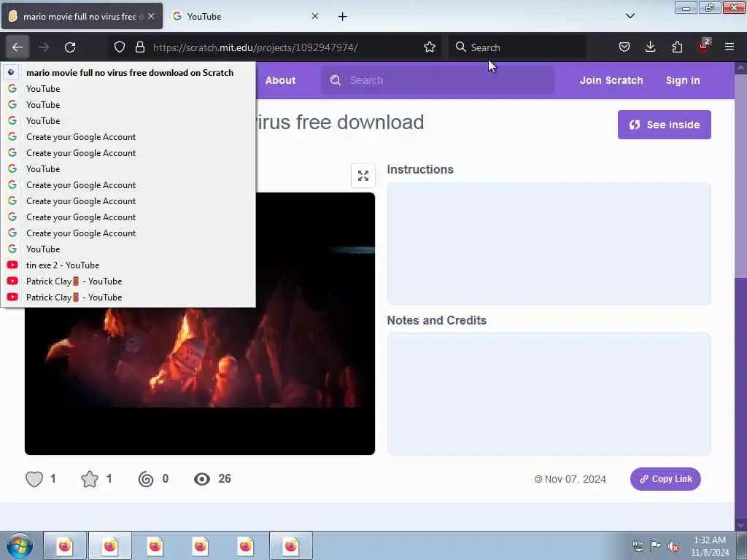The height and width of the screenshot is (560, 747).
Task: Select the first YouTube history entry
Action: pyautogui.click(x=128, y=88)
